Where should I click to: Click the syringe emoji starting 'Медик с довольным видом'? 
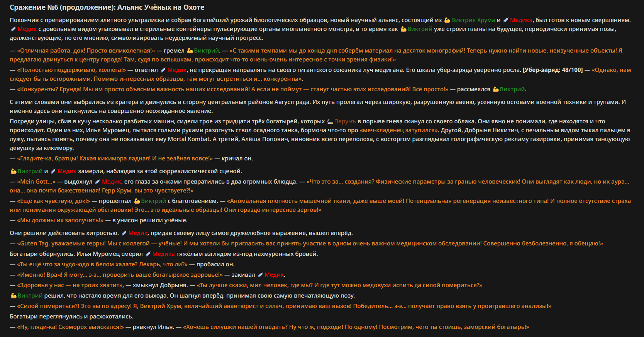click(13, 29)
